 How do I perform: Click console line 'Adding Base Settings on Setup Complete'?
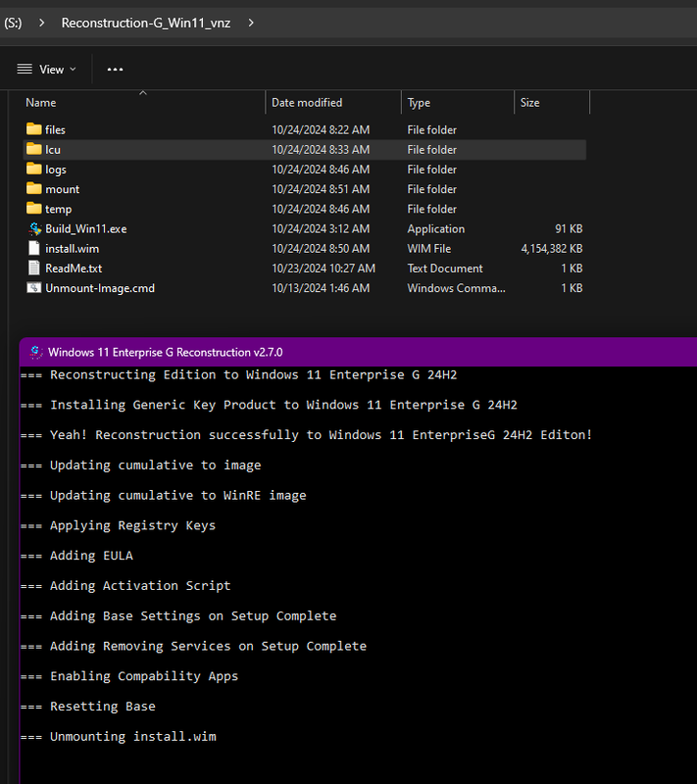coord(193,616)
